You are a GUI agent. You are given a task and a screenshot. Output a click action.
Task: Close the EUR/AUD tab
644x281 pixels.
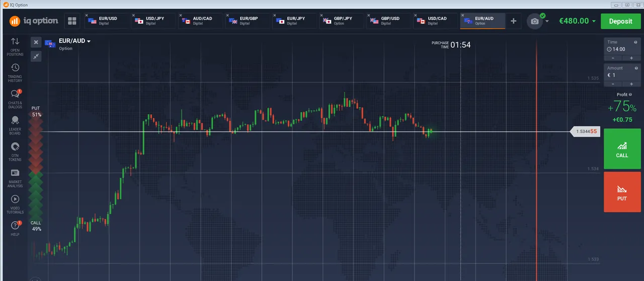pyautogui.click(x=463, y=15)
